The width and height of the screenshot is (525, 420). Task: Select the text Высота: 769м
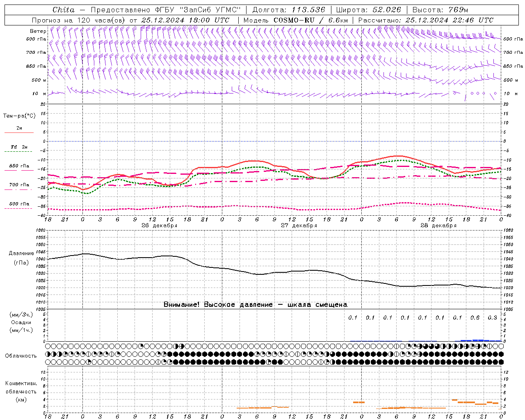pos(440,10)
